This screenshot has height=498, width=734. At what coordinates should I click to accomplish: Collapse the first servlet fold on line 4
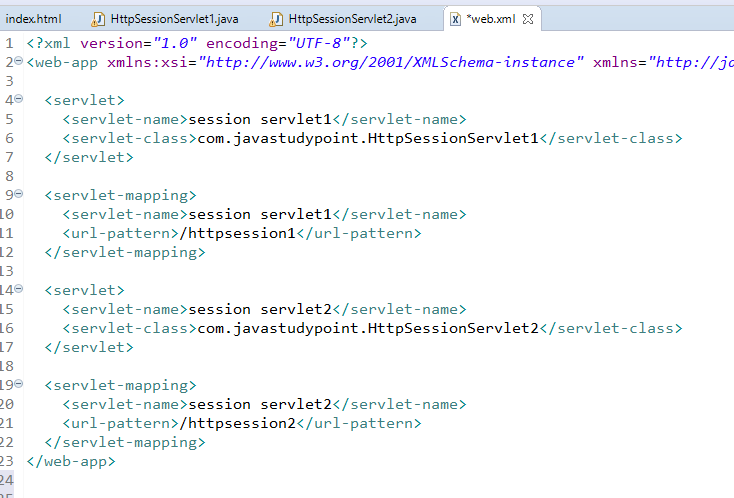point(18,99)
